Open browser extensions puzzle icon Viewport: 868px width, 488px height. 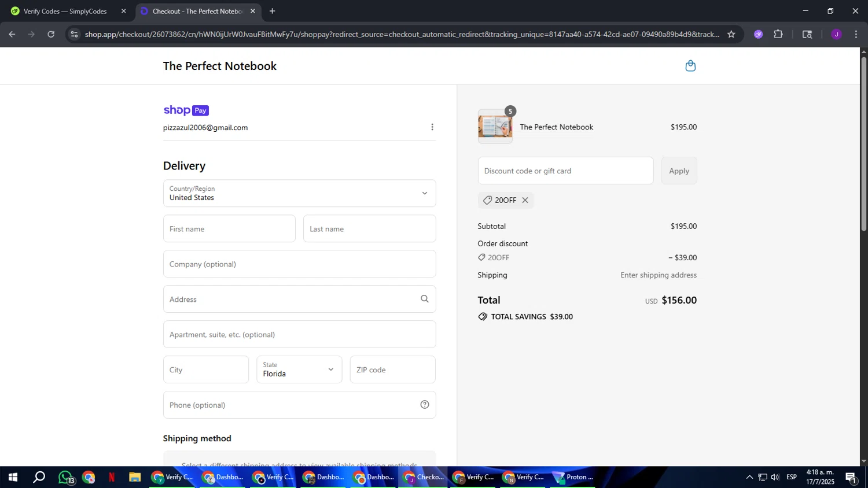pos(778,34)
